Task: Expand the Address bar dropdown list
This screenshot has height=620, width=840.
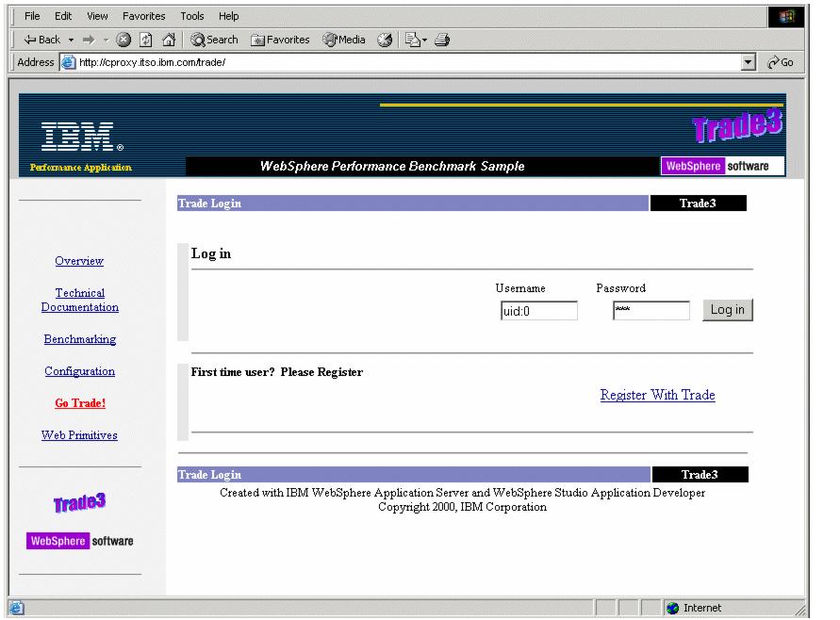Action: click(749, 62)
